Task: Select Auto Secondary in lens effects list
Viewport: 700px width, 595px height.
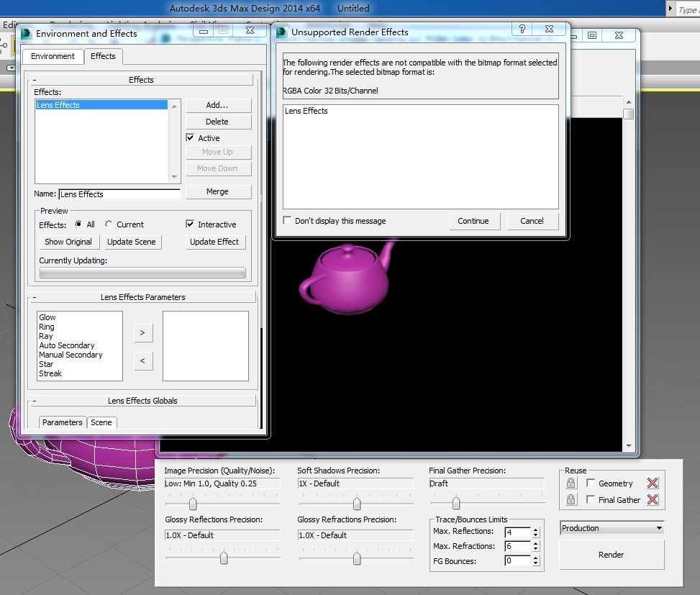Action: [x=67, y=345]
